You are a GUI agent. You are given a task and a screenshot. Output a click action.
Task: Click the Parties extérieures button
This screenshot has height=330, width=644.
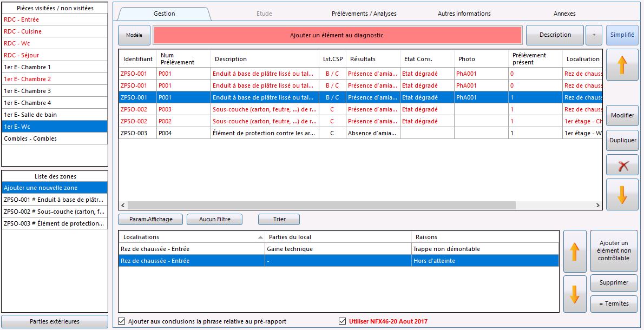click(x=55, y=321)
